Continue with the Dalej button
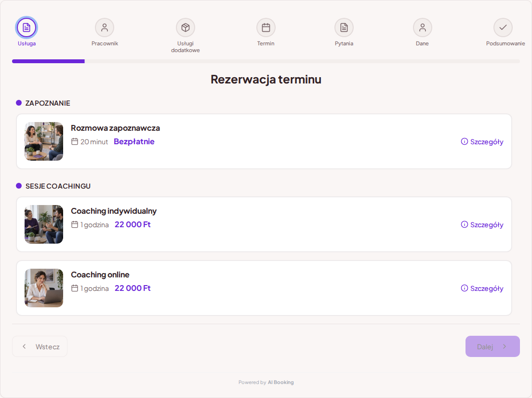Image resolution: width=532 pixels, height=398 pixels. (x=492, y=346)
